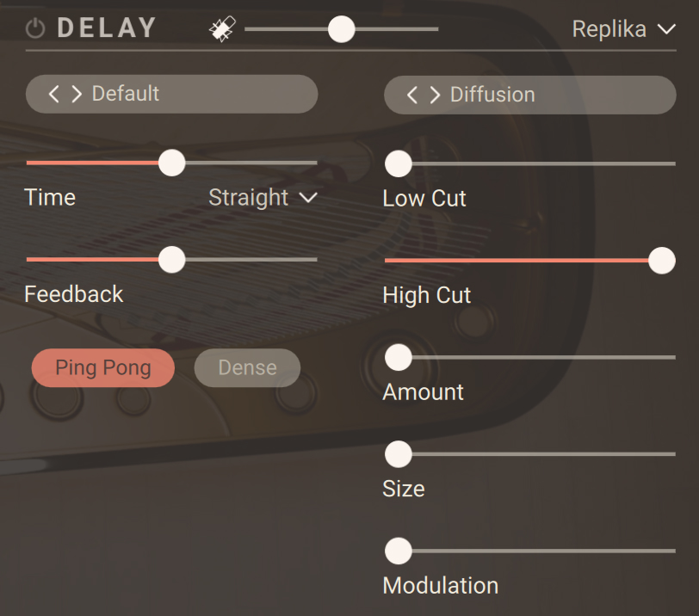Image resolution: width=699 pixels, height=616 pixels.
Task: Click next mode arrow beside Diffusion
Action: 435,95
